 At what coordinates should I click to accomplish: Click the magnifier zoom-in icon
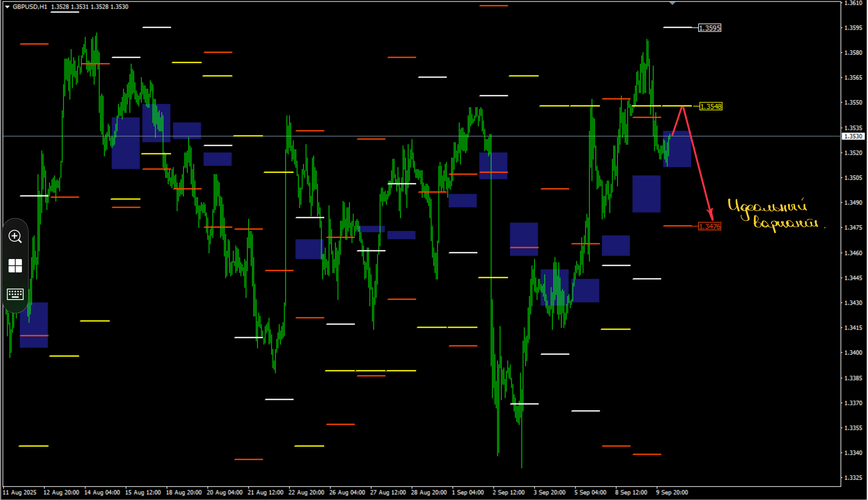pyautogui.click(x=15, y=236)
